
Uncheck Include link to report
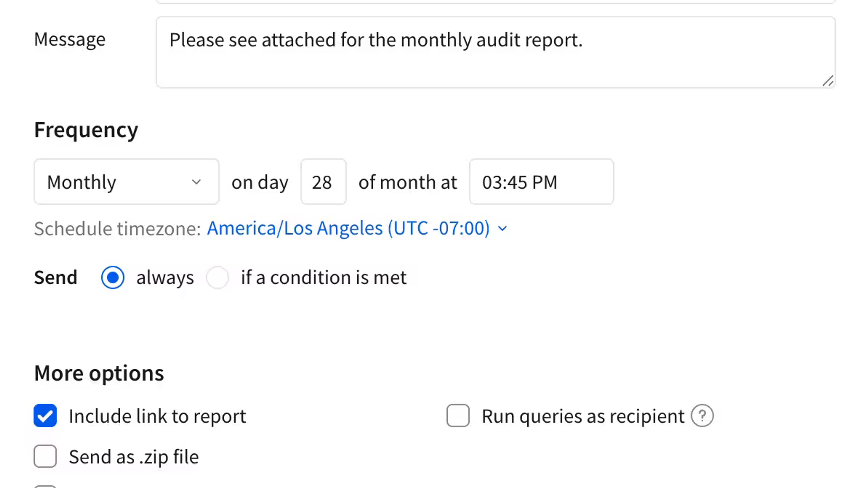click(x=45, y=416)
